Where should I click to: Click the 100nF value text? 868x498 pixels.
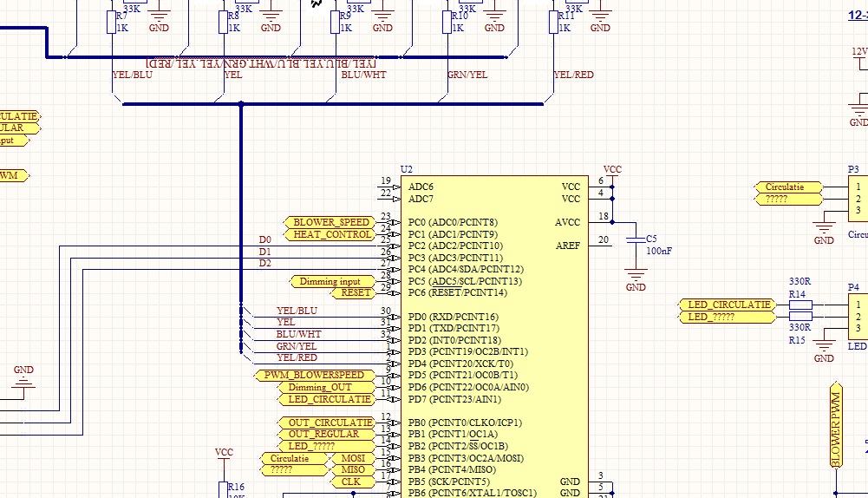(x=659, y=251)
